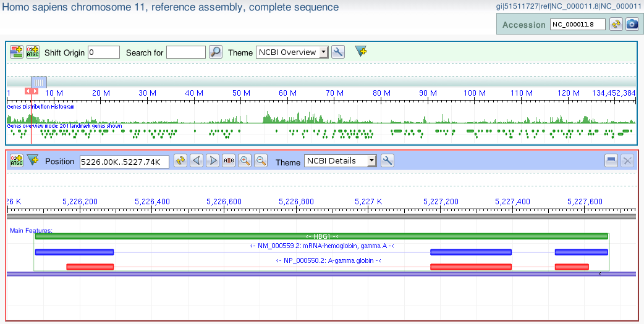Click the middle blue mRNA exon block
The height and width of the screenshot is (324, 644).
(x=471, y=252)
